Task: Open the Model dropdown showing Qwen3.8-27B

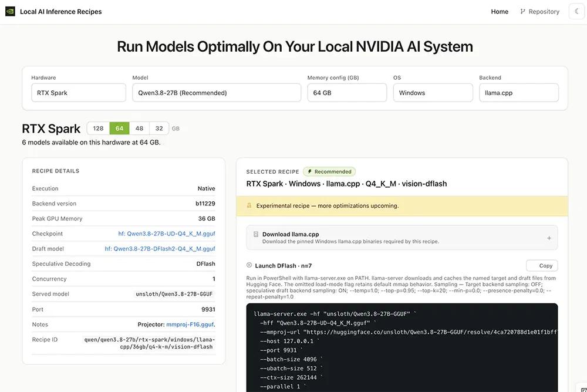Action: click(x=217, y=93)
